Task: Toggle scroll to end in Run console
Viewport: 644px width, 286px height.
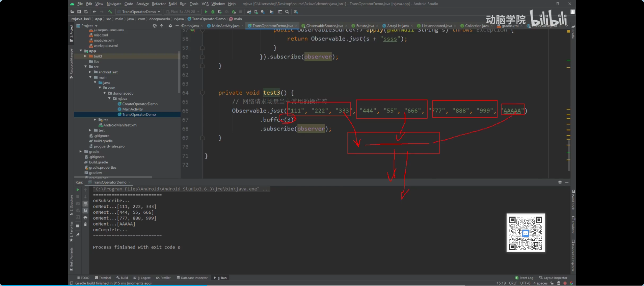Action: [x=85, y=210]
